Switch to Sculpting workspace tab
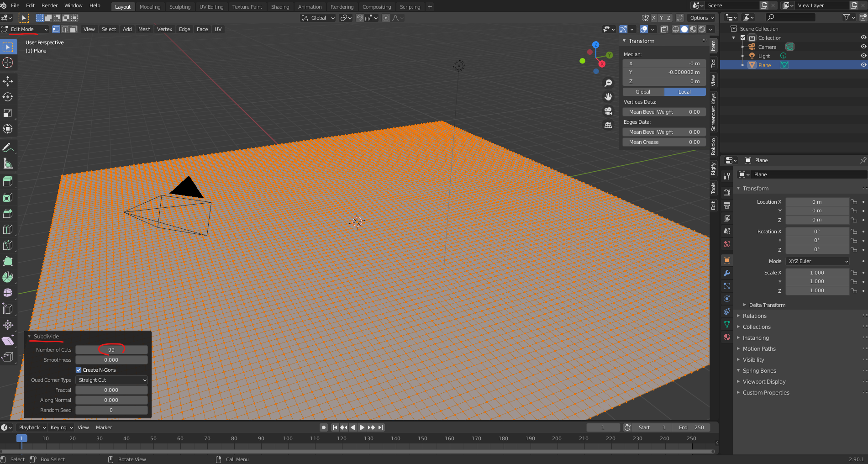The width and height of the screenshot is (868, 464). pos(180,7)
